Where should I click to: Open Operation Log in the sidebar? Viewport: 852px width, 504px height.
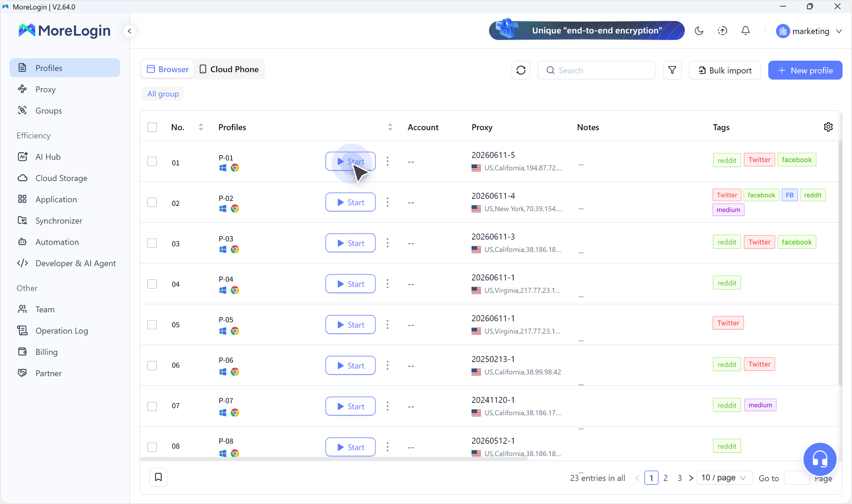coord(65,330)
